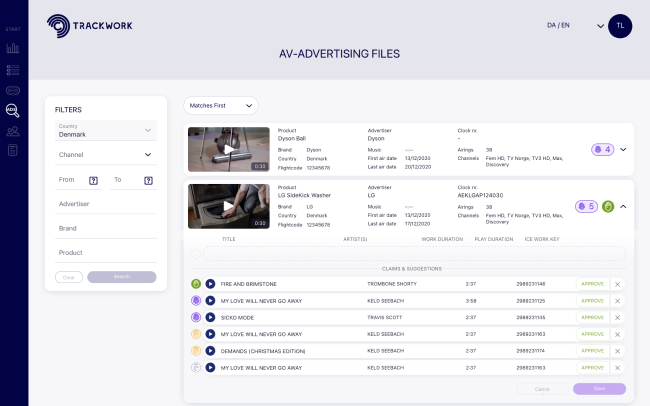Open the users sidebar icon
This screenshot has width=650, height=406.
click(13, 131)
